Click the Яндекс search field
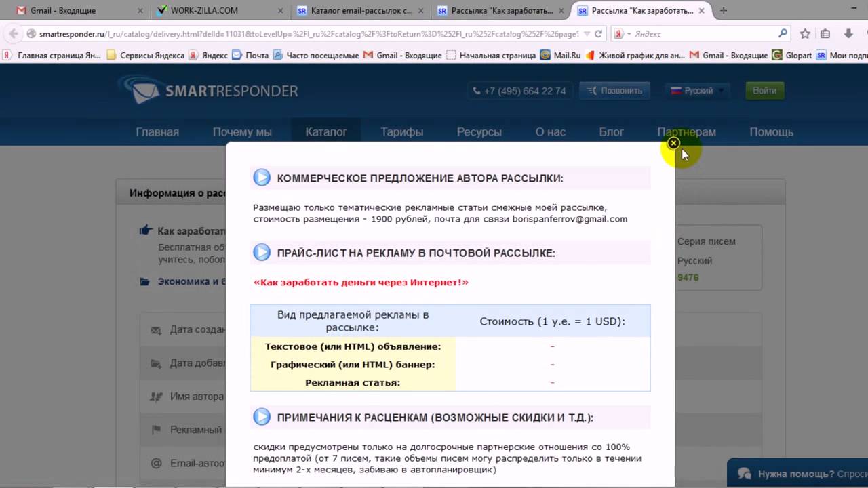This screenshot has height=488, width=868. [705, 33]
